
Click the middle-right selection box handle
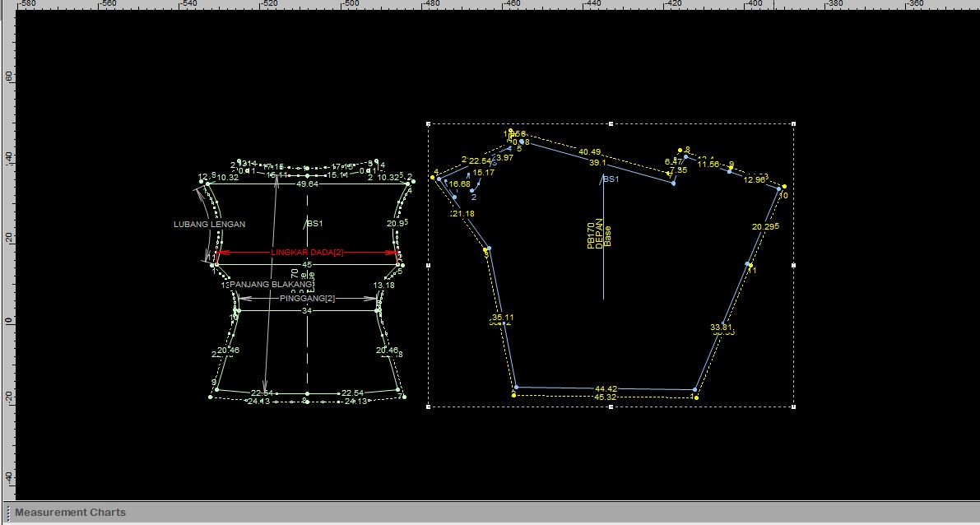click(793, 265)
